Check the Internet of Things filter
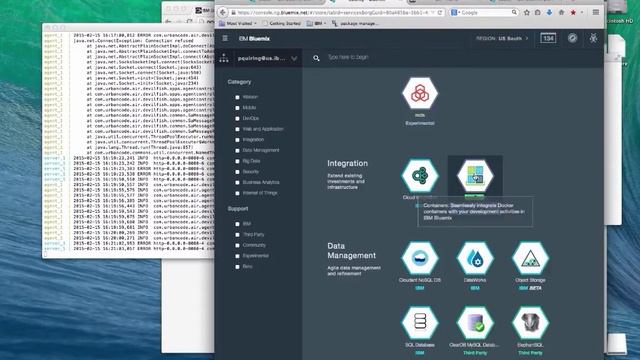Image resolution: width=640 pixels, height=360 pixels. click(237, 193)
